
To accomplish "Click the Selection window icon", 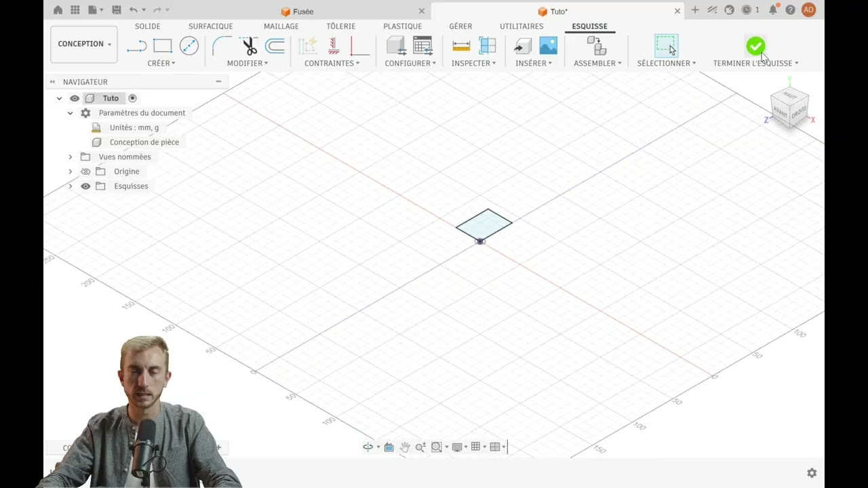I will (x=666, y=45).
